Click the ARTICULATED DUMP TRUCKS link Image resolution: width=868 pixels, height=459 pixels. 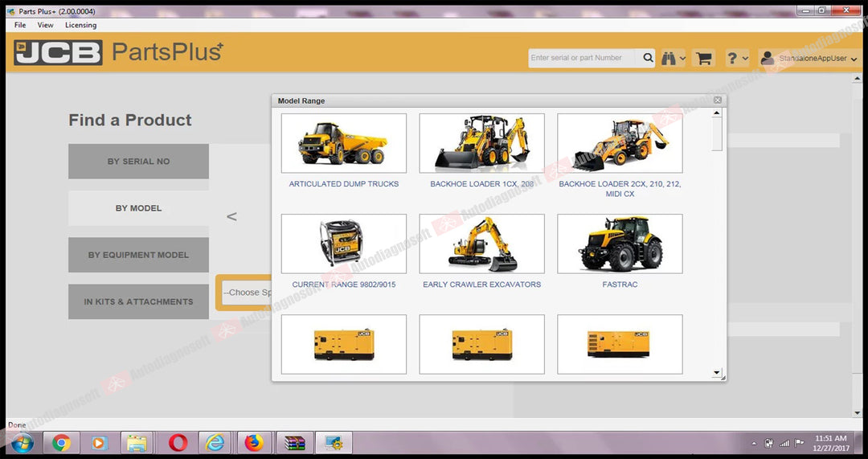(x=344, y=184)
